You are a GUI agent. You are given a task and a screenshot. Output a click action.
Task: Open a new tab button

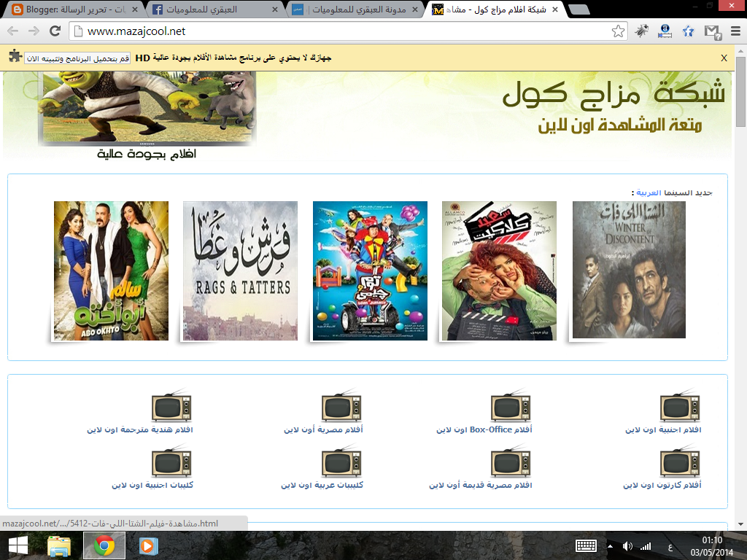(578, 9)
